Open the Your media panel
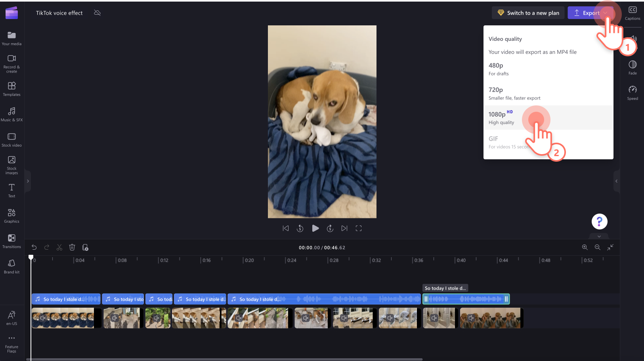The image size is (644, 361). [11, 38]
